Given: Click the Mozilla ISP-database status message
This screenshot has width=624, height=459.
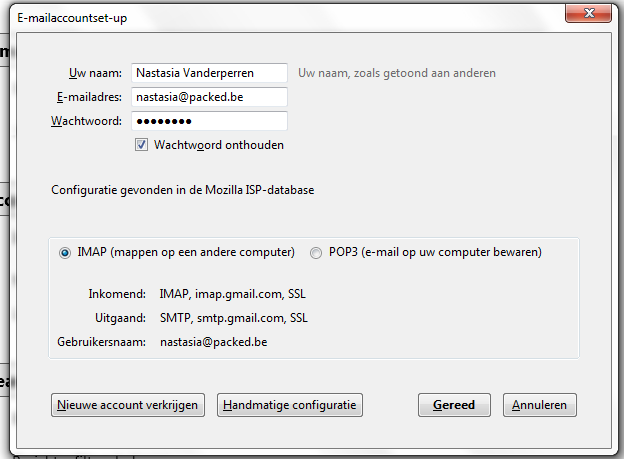Looking at the screenshot, I should 183,189.
